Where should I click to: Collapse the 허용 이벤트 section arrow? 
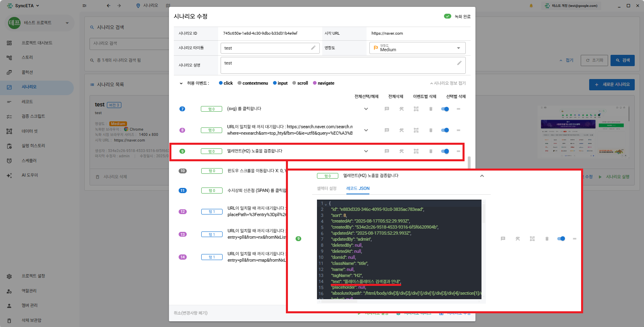coord(181,83)
